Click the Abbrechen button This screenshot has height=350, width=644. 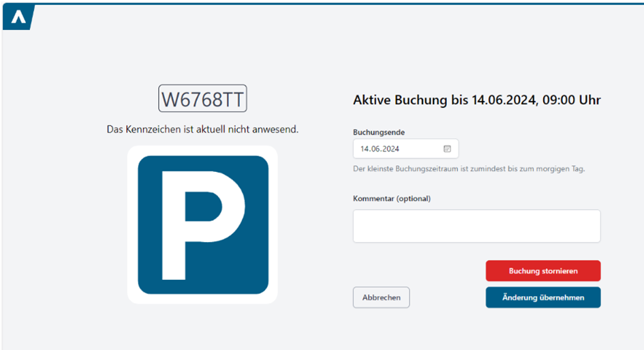coord(381,297)
